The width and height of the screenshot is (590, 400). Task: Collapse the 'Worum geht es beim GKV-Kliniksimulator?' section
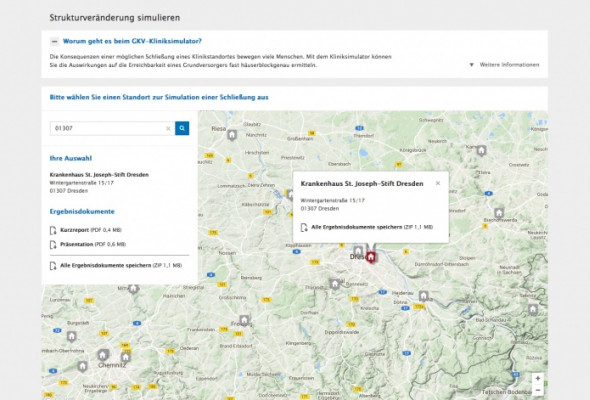tap(55, 41)
